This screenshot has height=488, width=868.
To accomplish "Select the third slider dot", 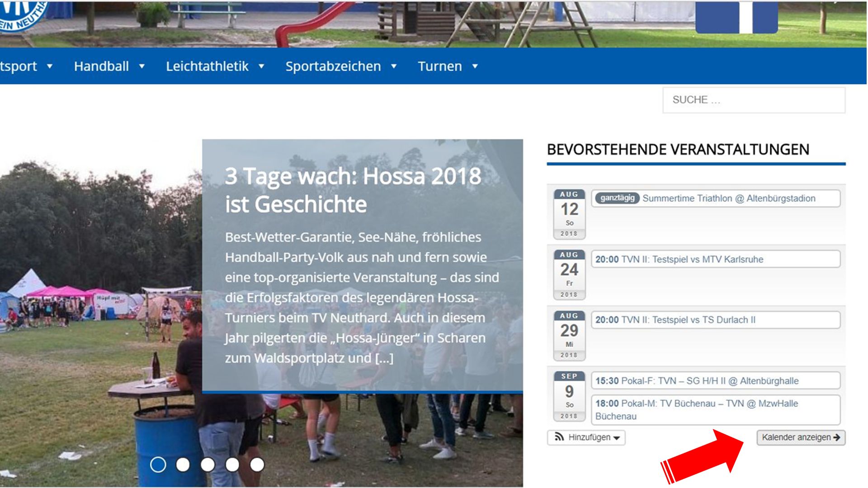I will point(208,465).
